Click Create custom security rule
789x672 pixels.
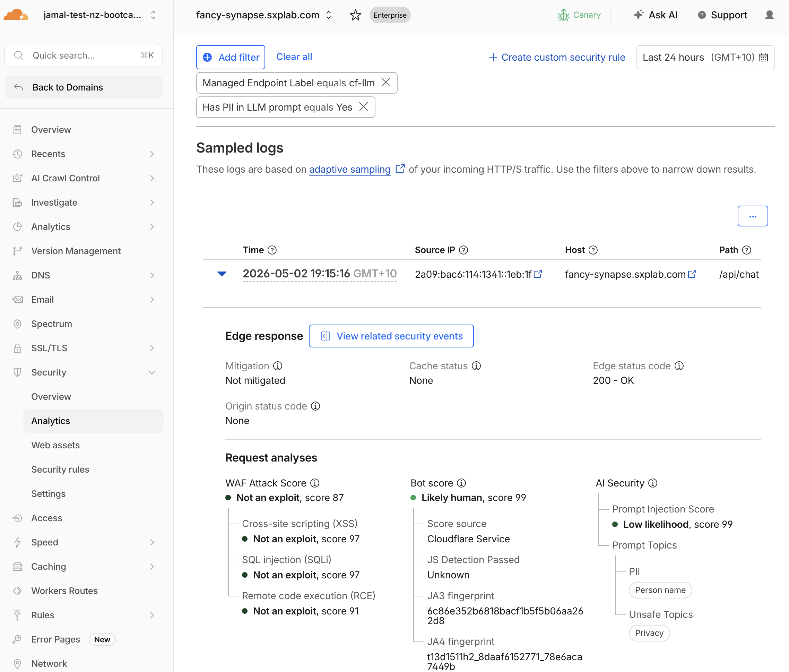click(557, 57)
